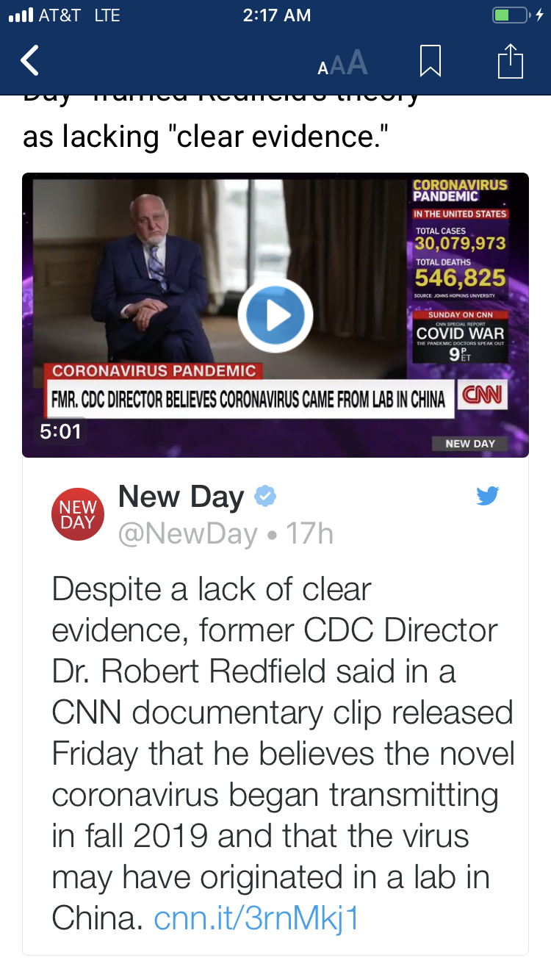The image size is (551, 980).
Task: Tap the New Day account name
Action: pyautogui.click(x=181, y=497)
